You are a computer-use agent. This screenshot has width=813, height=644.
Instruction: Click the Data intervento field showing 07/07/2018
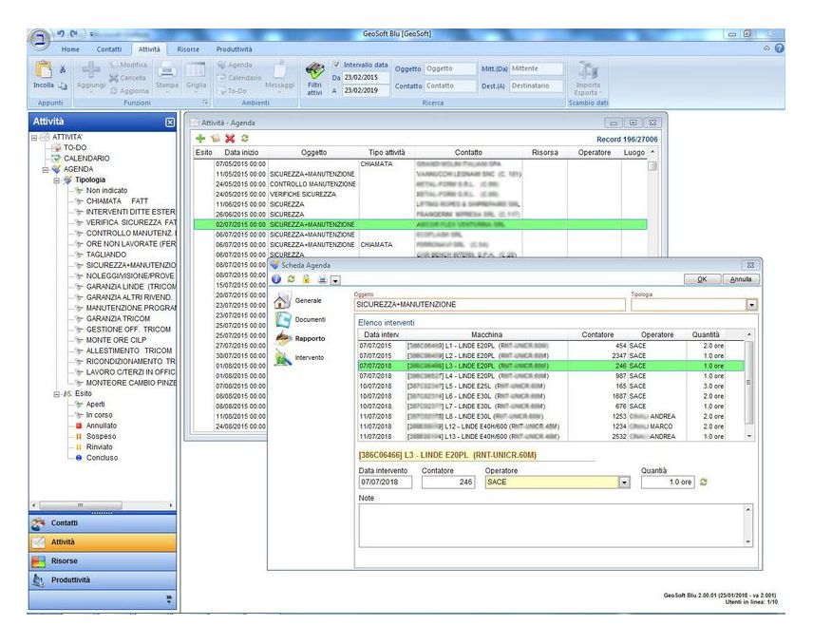point(386,483)
